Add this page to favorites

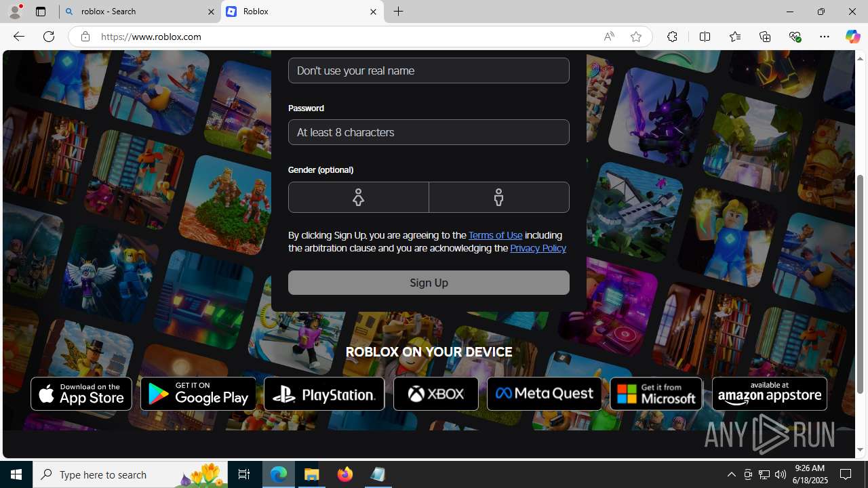[636, 37]
